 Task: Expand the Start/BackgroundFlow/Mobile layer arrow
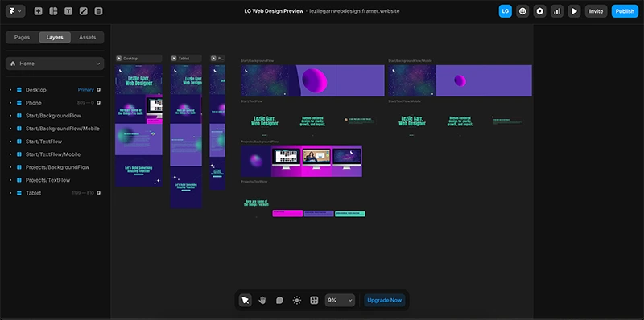click(x=10, y=129)
